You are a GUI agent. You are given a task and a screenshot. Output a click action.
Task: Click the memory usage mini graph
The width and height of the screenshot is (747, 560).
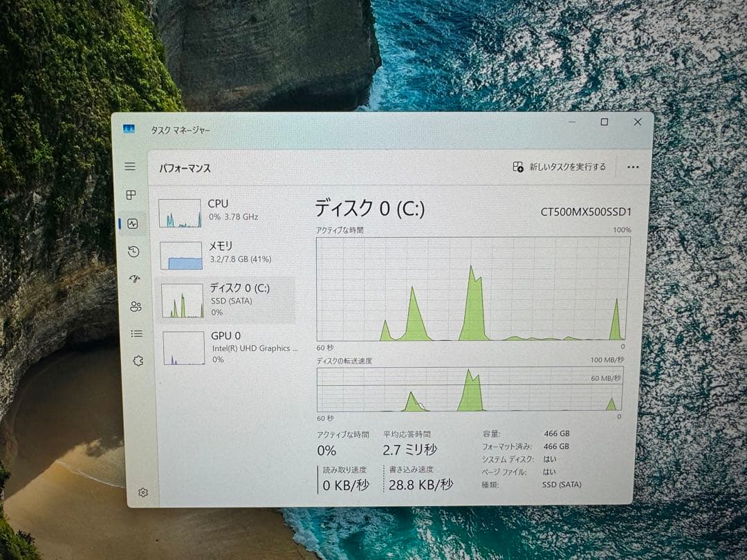(x=181, y=254)
